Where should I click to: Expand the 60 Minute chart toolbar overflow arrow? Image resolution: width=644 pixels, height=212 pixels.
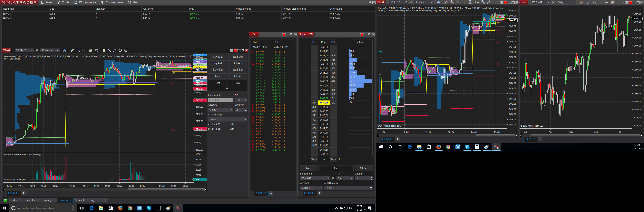click(498, 2)
